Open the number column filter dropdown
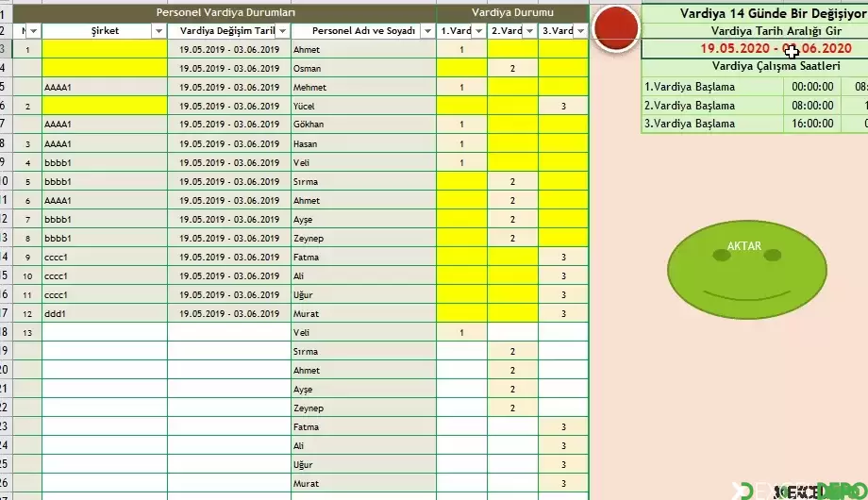The width and height of the screenshot is (868, 500). coord(33,31)
